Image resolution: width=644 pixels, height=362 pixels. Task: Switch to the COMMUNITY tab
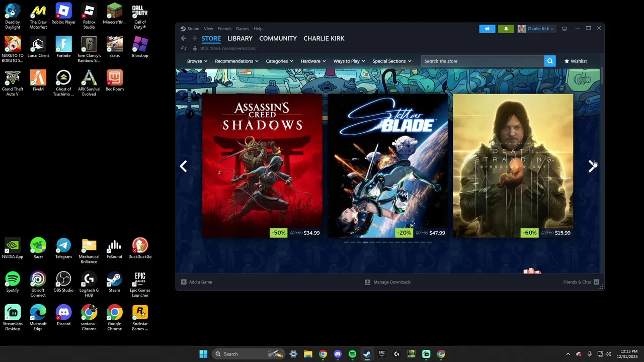tap(278, 38)
